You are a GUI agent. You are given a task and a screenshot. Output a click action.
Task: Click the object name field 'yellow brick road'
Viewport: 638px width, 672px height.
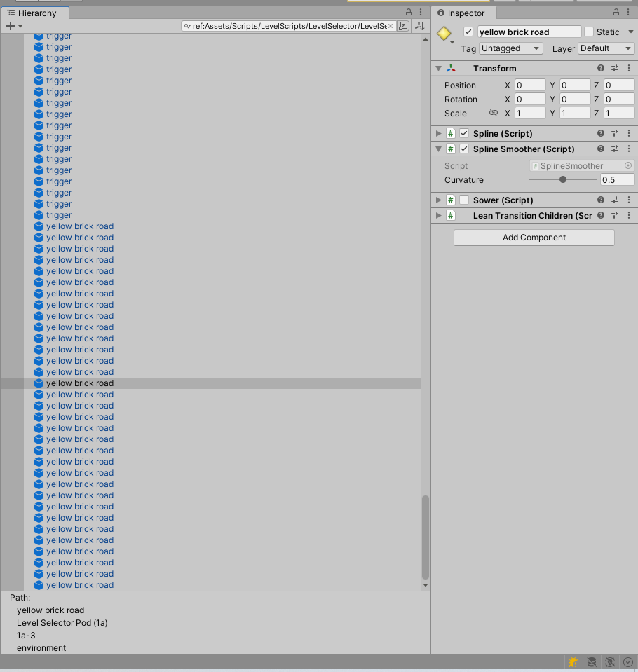(529, 32)
